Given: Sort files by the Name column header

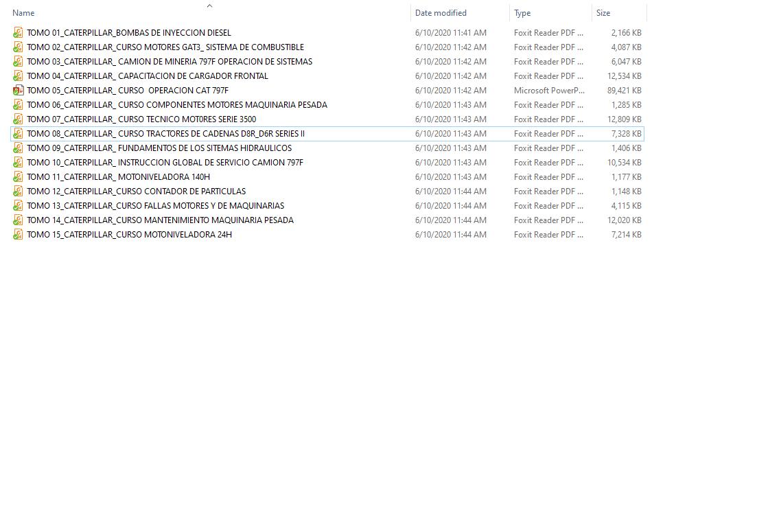Looking at the screenshot, I should [23, 13].
